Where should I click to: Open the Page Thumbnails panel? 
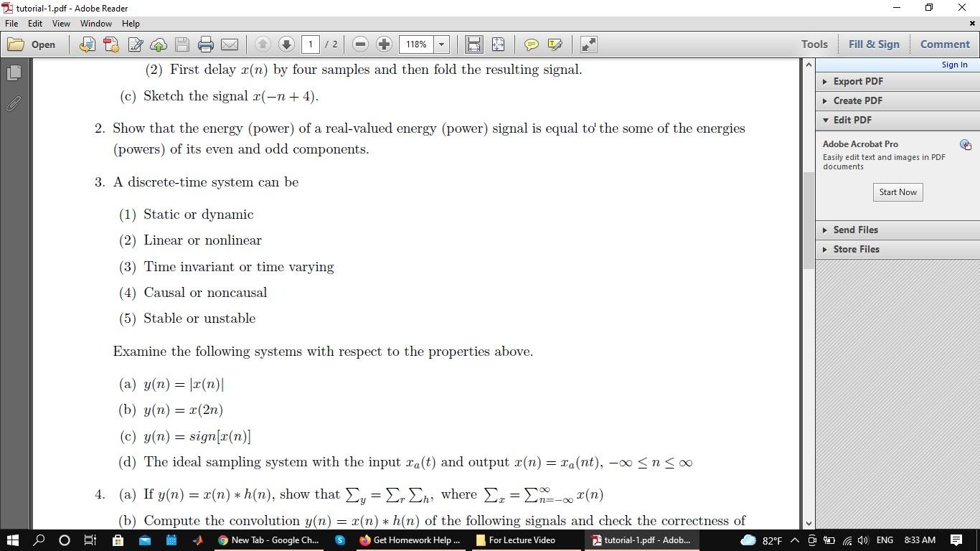pyautogui.click(x=13, y=72)
